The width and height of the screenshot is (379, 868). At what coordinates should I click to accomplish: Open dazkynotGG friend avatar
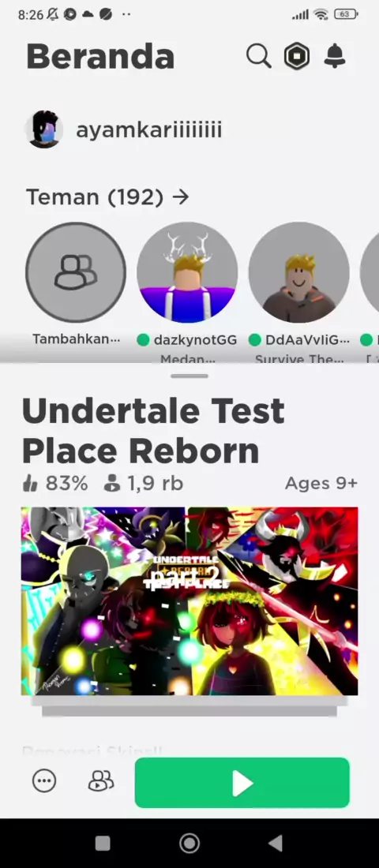pos(187,272)
